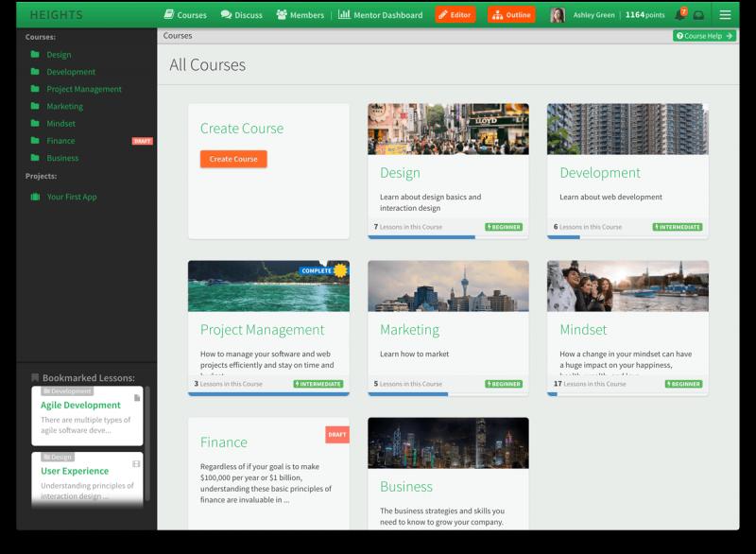
Task: Click Ashley Green's profile avatar
Action: 558,15
